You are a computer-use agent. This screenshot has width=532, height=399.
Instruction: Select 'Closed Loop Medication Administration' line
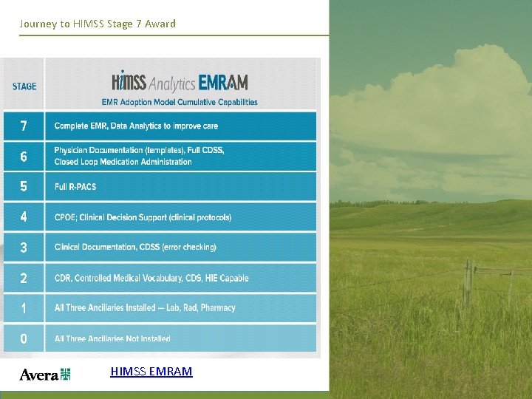pos(123,162)
